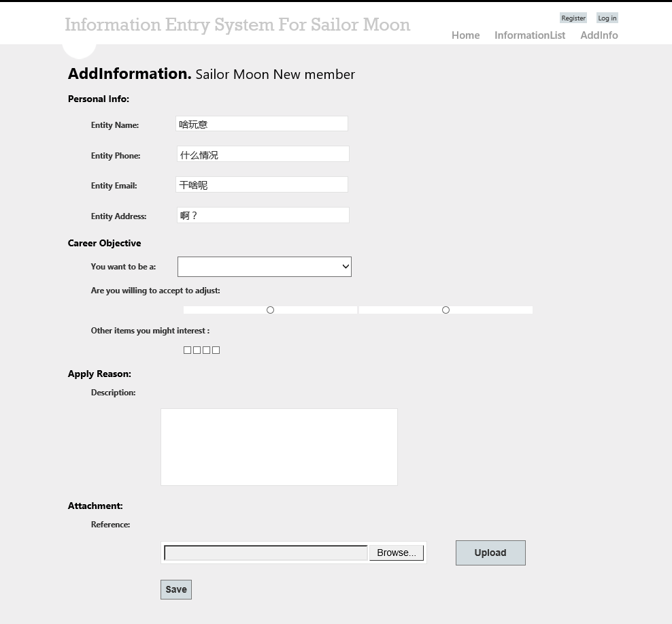
Task: Click the Save button
Action: coord(176,590)
